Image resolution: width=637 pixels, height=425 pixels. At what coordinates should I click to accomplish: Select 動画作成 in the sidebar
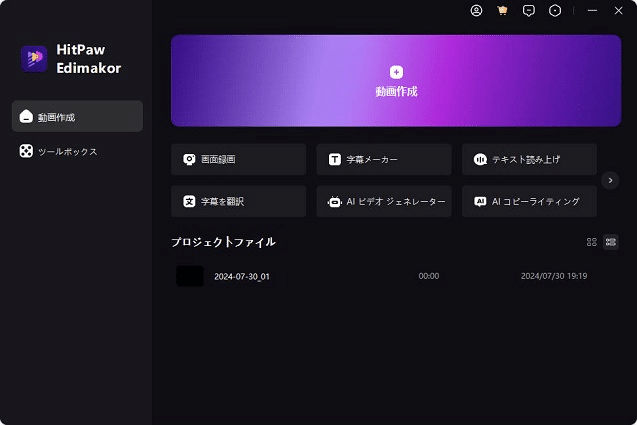(x=77, y=117)
